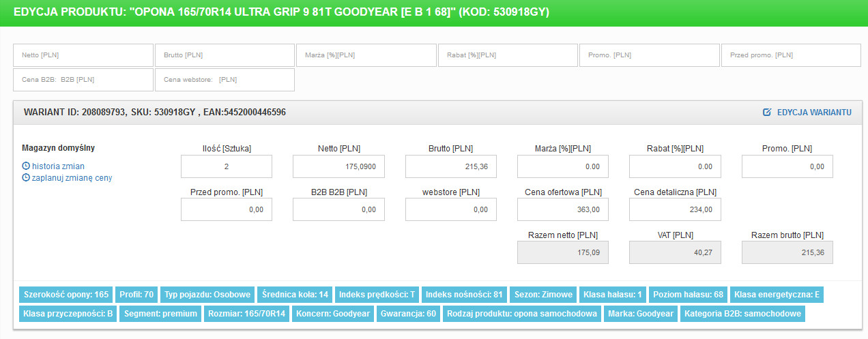Viewport: 868px width, 339px height.
Task: Click the Klasa energetyczna: E tag
Action: click(x=776, y=295)
